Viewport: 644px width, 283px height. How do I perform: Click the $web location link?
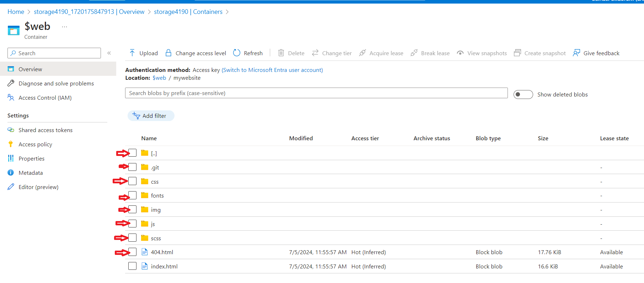click(x=159, y=78)
